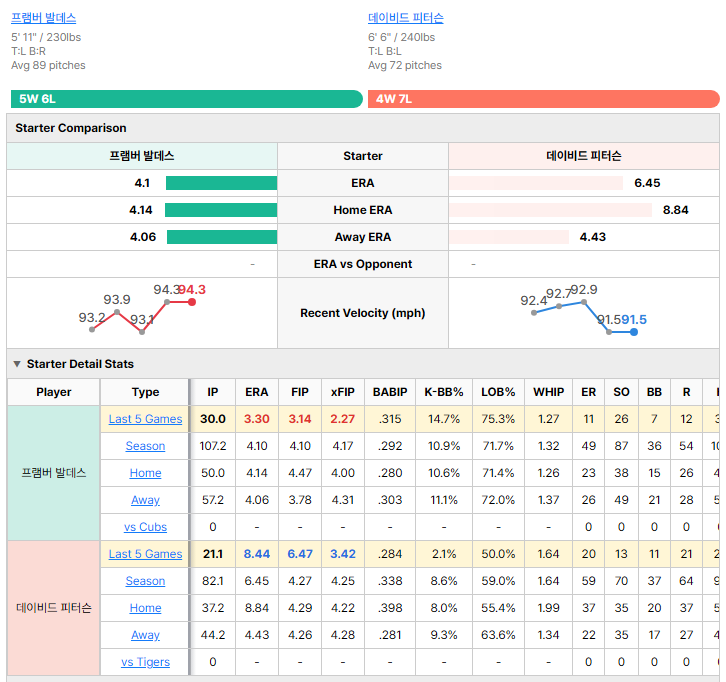Open the vs Tigers link
Viewport: 726px width, 682px height.
tap(145, 662)
